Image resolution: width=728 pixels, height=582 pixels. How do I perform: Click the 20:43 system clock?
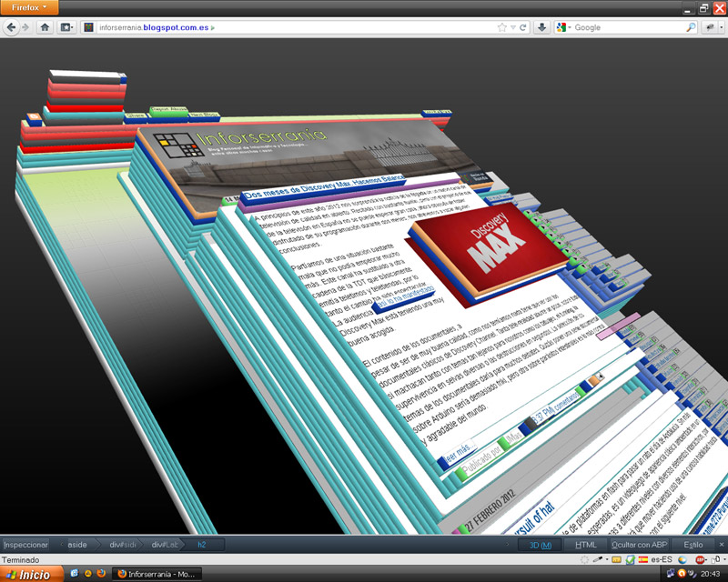(711, 574)
